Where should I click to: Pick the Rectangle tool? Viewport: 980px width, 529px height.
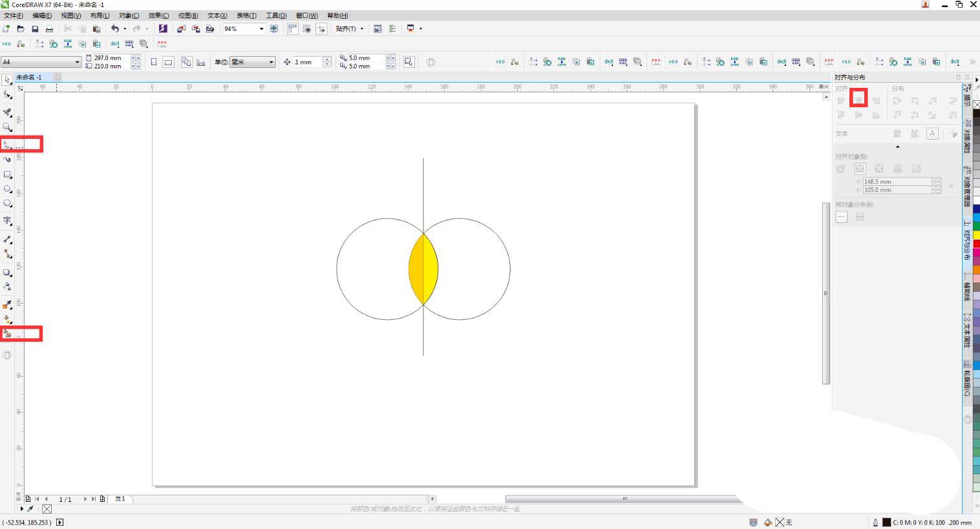[7, 174]
